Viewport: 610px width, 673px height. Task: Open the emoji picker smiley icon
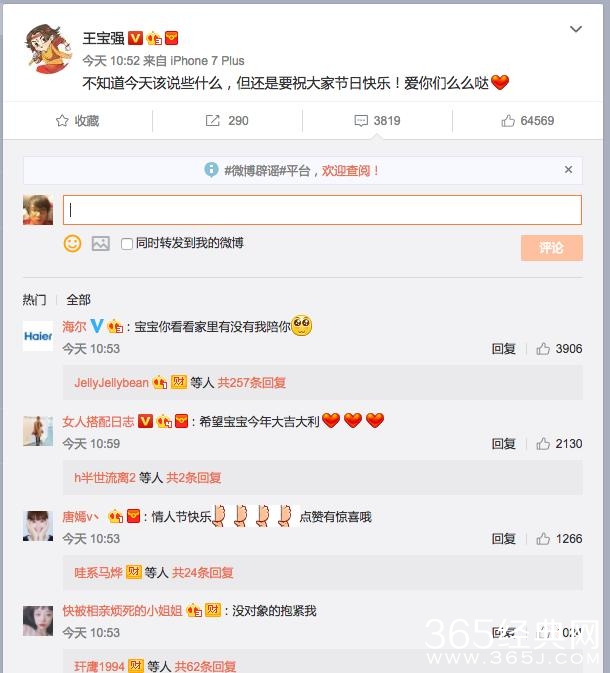click(x=73, y=244)
